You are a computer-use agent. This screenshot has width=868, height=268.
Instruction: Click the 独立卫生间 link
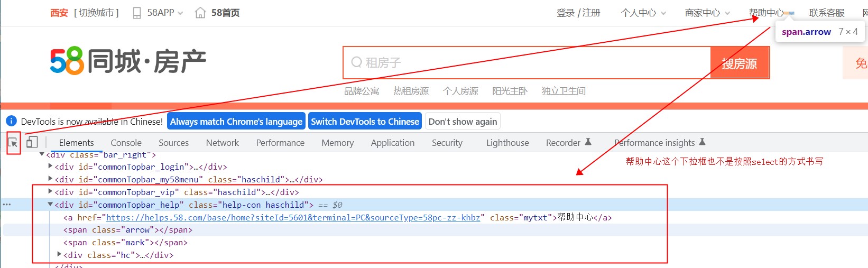click(564, 91)
